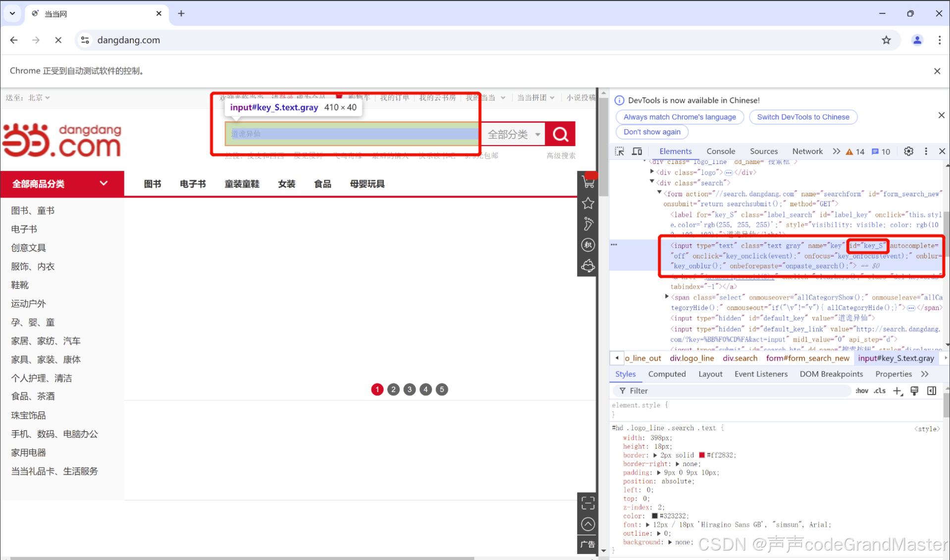This screenshot has height=560, width=950.
Task: Select carousel slide 5 dot
Action: tap(442, 390)
